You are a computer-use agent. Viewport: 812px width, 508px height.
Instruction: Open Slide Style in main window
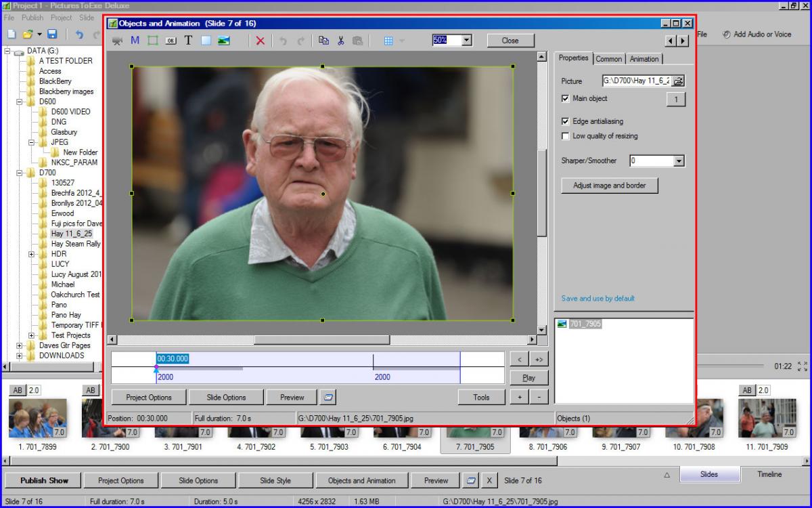click(275, 481)
